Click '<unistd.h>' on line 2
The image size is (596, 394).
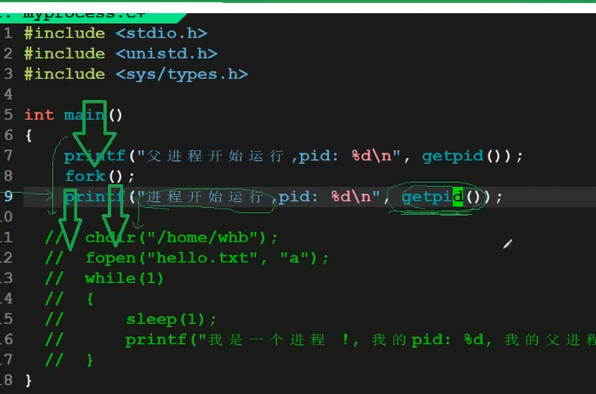click(166, 54)
